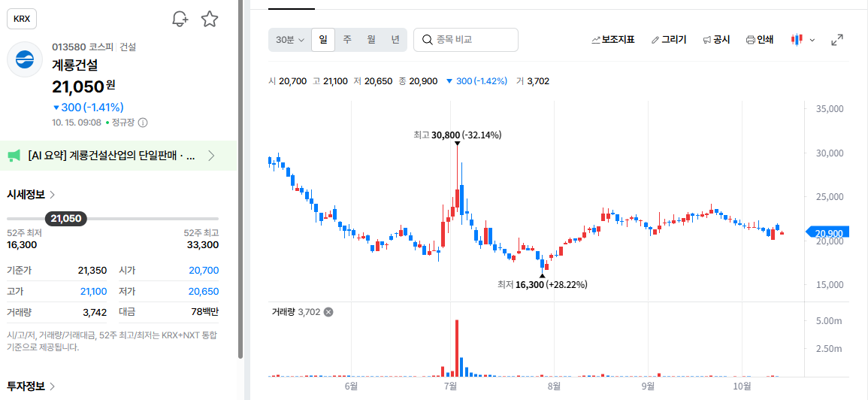Click the 7월 label on time axis
This screenshot has width=868, height=400.
tap(451, 386)
